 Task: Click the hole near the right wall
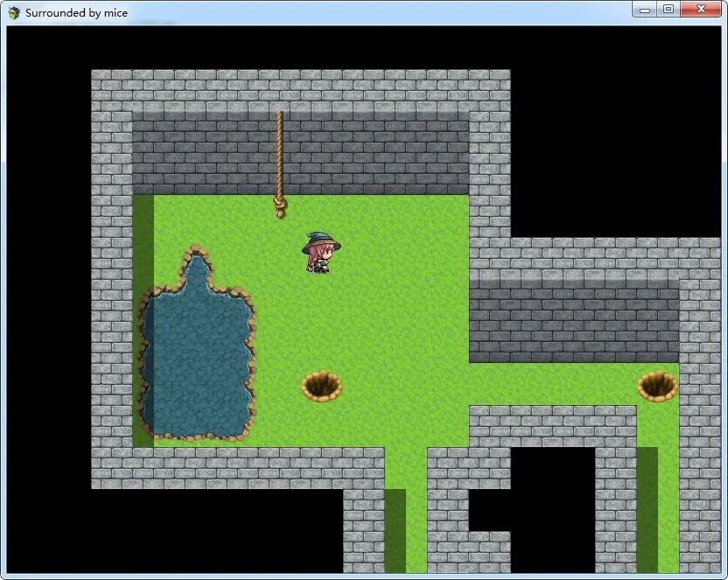click(657, 386)
